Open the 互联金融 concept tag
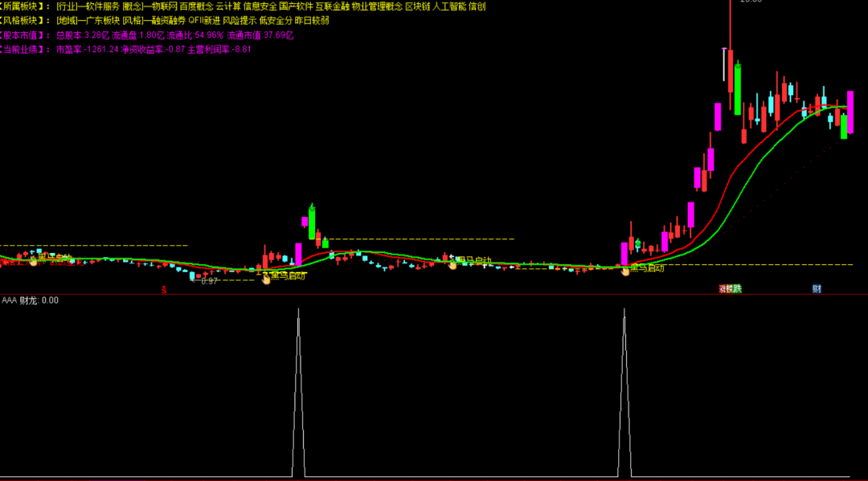Image resolution: width=868 pixels, height=481 pixels. click(x=332, y=6)
